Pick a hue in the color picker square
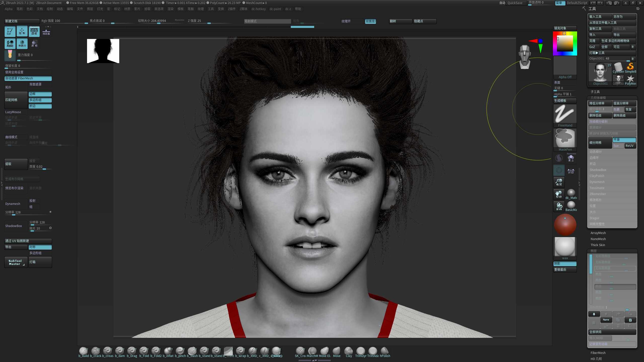Image resolution: width=644 pixels, height=362 pixels. tap(565, 43)
